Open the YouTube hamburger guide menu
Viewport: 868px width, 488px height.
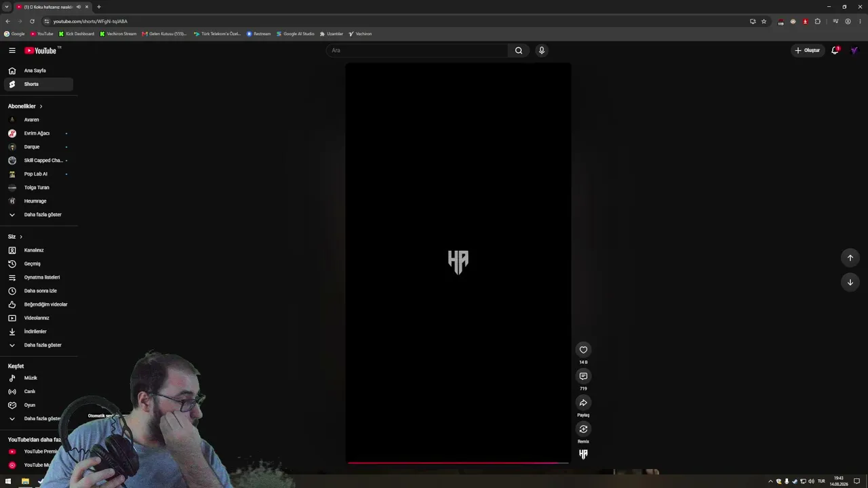12,50
